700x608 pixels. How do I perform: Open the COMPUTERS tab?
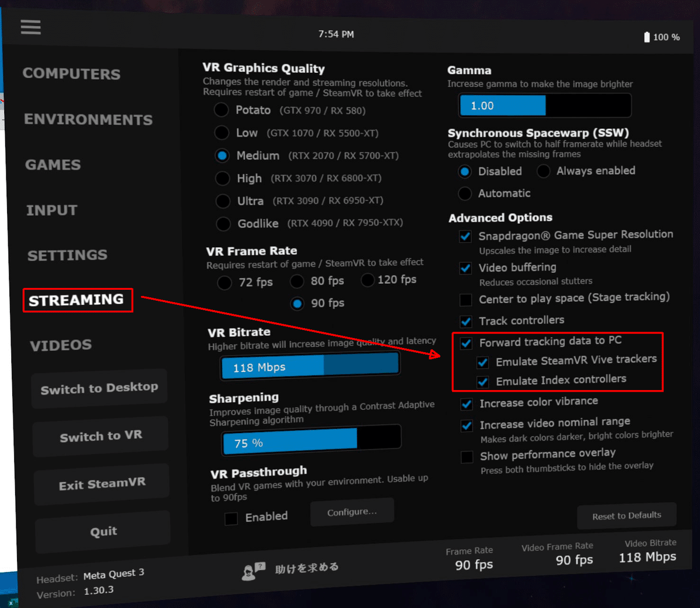(x=72, y=74)
